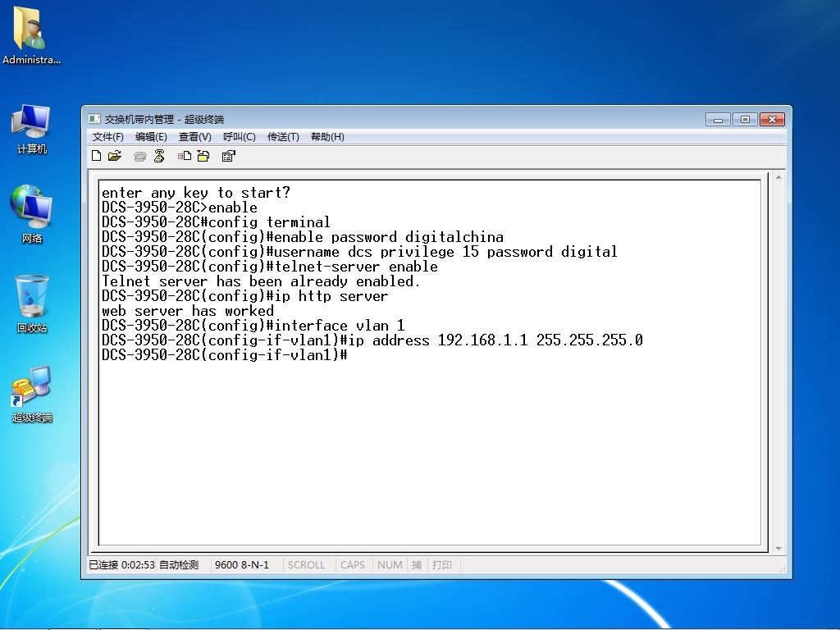Click the scrollbar up arrow
This screenshot has height=630, width=840.
pyautogui.click(x=778, y=177)
